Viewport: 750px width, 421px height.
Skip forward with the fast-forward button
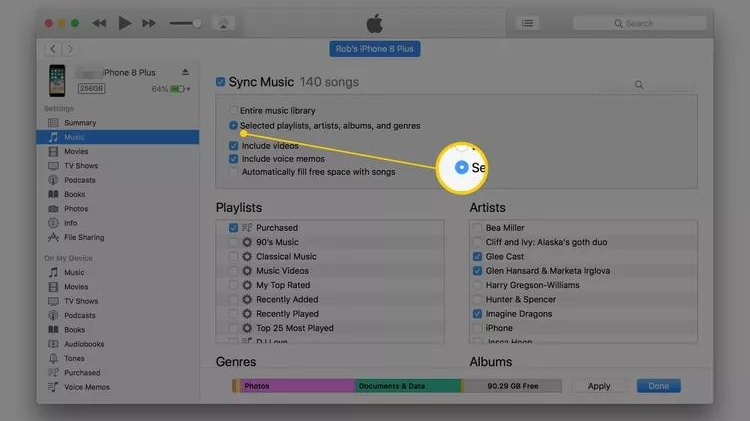(x=149, y=23)
